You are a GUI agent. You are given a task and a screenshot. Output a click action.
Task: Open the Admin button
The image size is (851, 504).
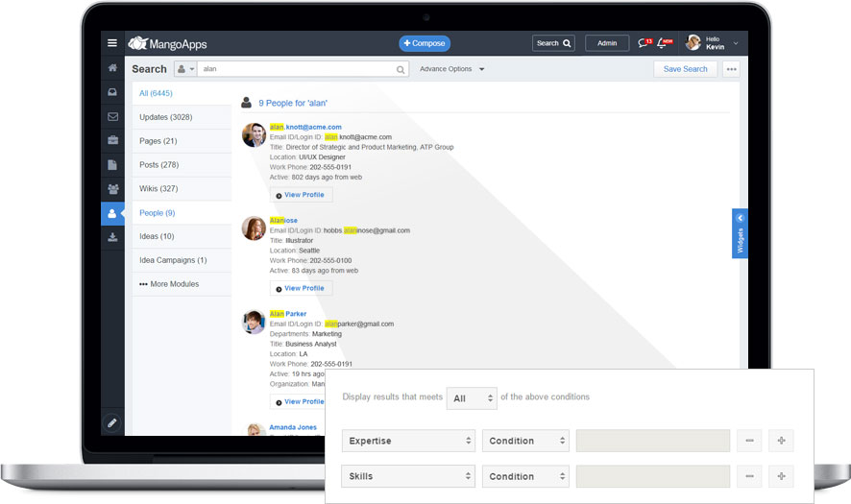(607, 43)
